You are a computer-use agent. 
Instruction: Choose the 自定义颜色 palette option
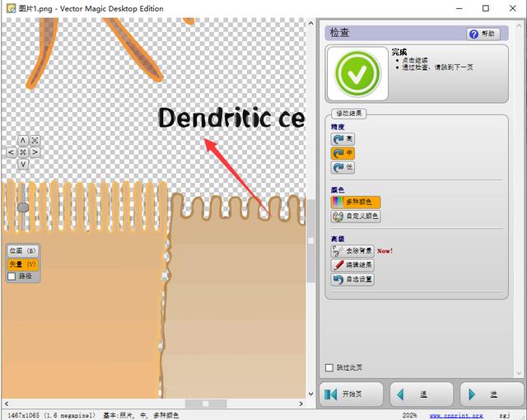click(356, 217)
